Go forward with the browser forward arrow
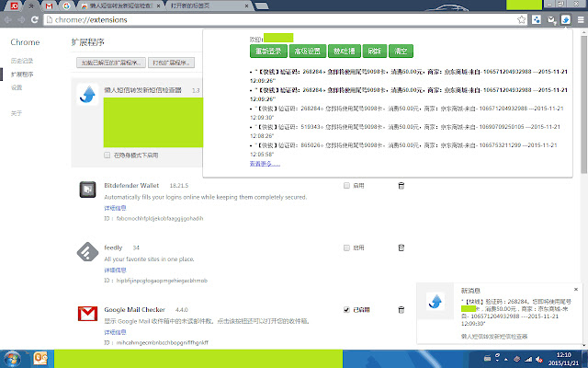Image resolution: width=588 pixels, height=368 pixels. [21, 19]
